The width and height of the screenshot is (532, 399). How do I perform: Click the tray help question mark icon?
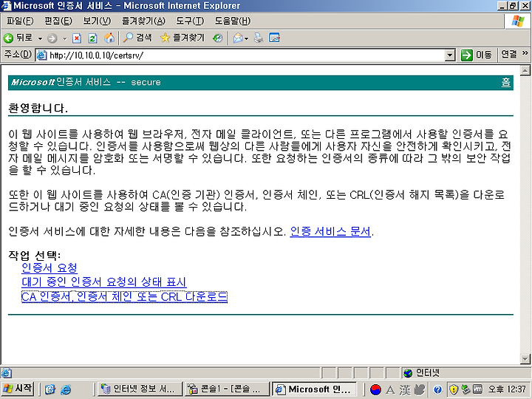tap(437, 389)
